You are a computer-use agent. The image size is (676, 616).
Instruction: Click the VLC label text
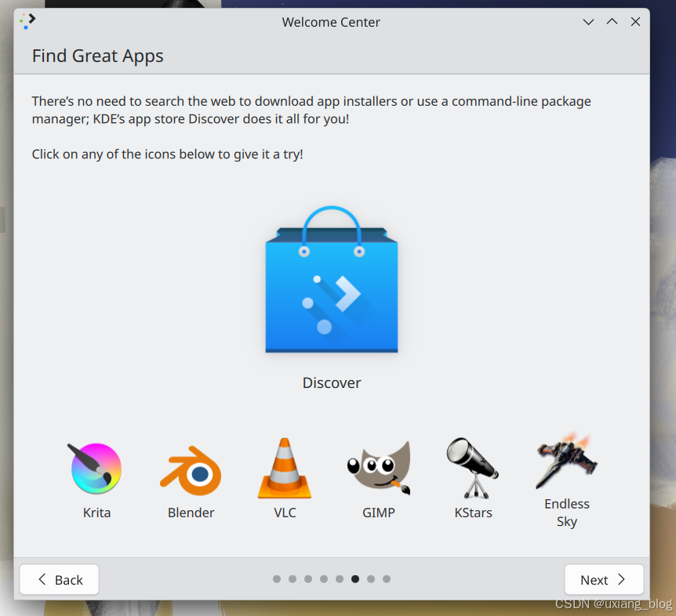[x=285, y=513]
